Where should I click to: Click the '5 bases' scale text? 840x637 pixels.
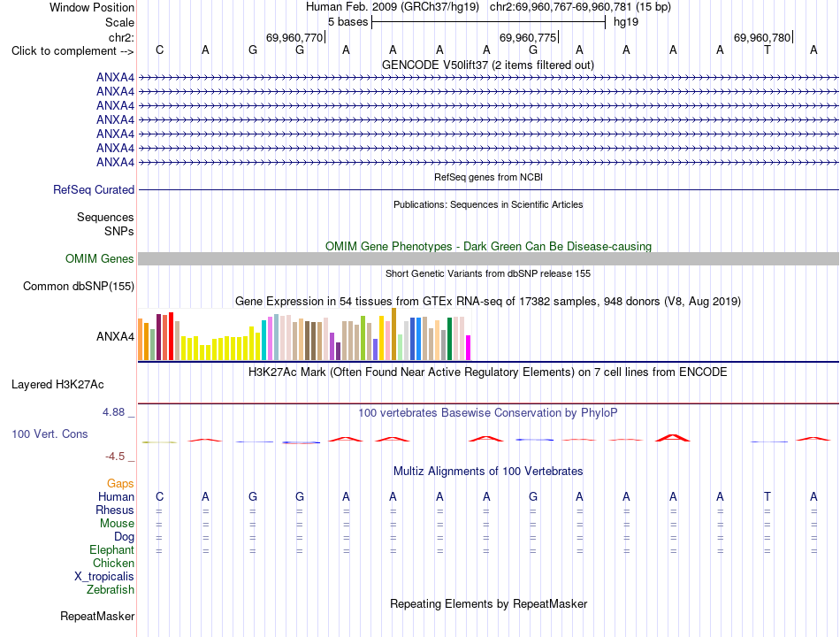point(347,22)
